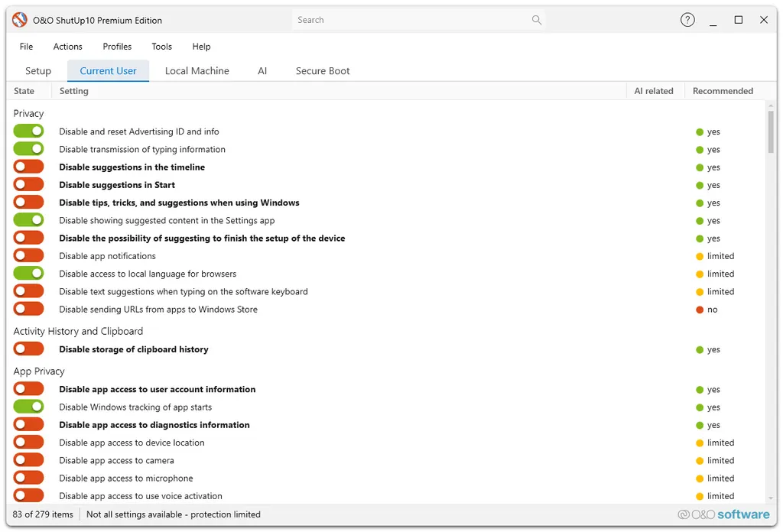Click into the Search field

pyautogui.click(x=418, y=20)
